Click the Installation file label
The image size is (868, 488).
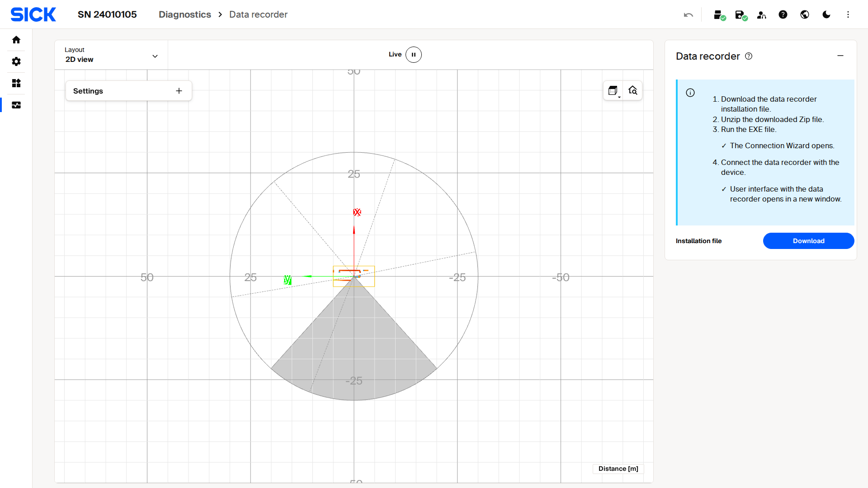[698, 241]
